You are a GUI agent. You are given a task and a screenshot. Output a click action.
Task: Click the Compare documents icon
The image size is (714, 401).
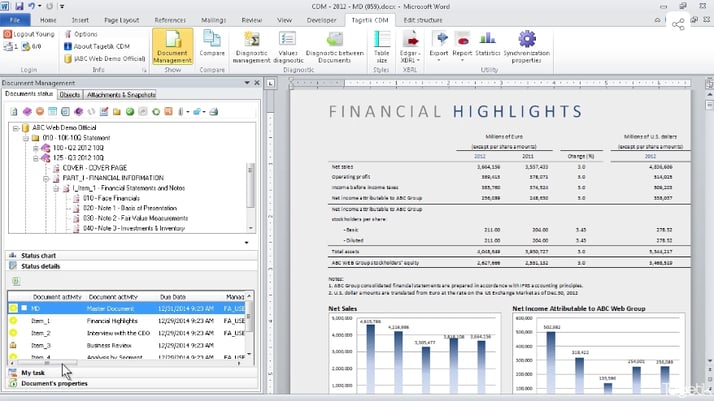pos(212,44)
